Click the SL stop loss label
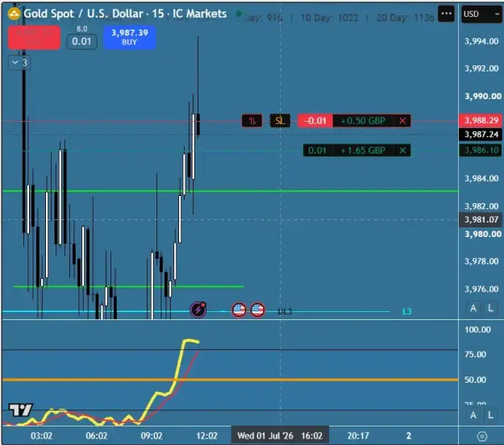The image size is (504, 445). click(x=280, y=121)
